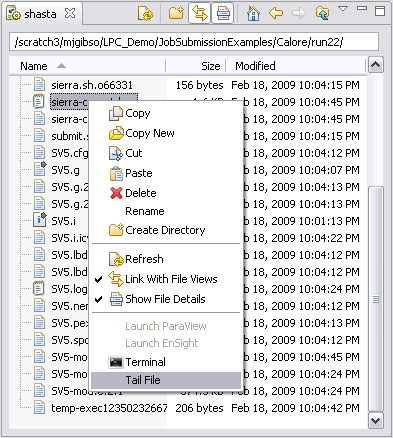Choose Cut from the context menu
Viewport: 393px width, 438px height.
point(166,153)
